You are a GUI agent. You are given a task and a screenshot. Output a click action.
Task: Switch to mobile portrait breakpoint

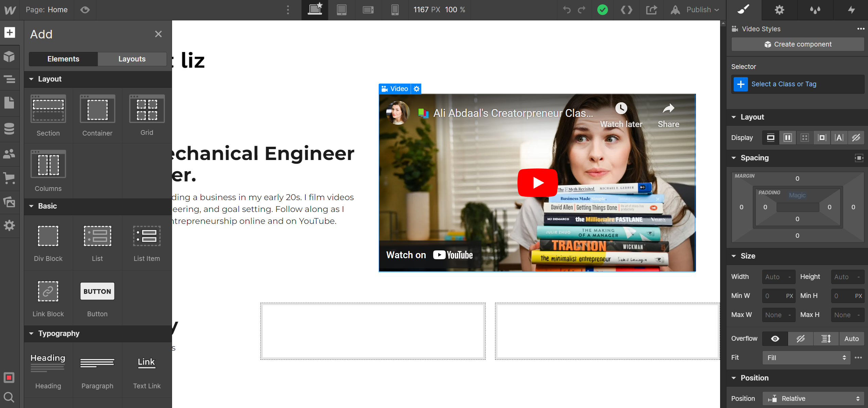coord(395,10)
